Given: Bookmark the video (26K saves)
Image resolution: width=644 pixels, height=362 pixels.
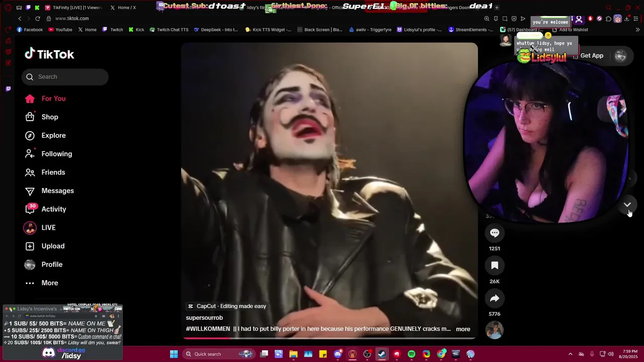Looking at the screenshot, I should coord(495,265).
